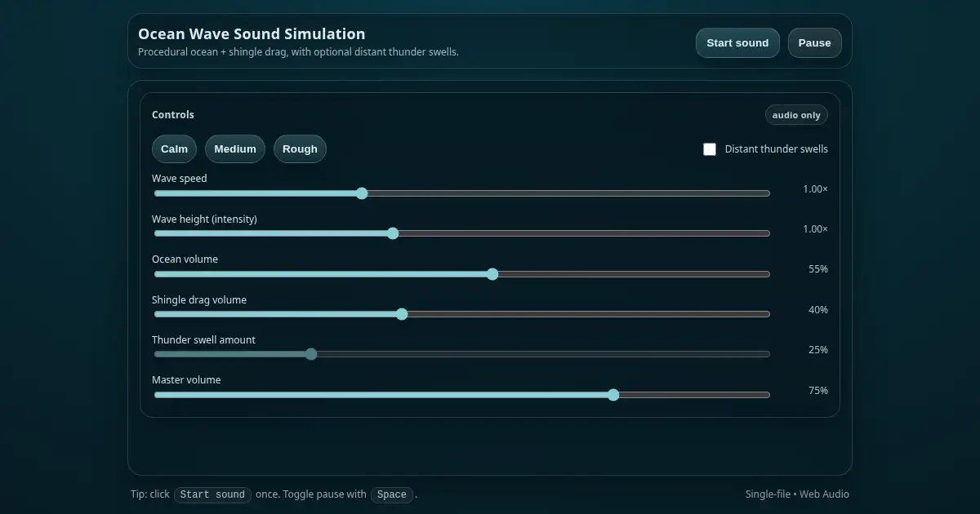Click the Wave speed slider handle

tap(362, 193)
